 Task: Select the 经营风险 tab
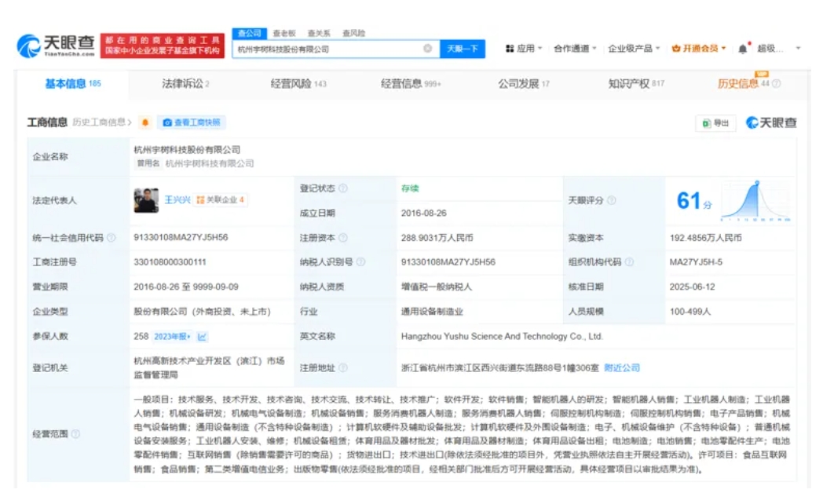tap(298, 83)
